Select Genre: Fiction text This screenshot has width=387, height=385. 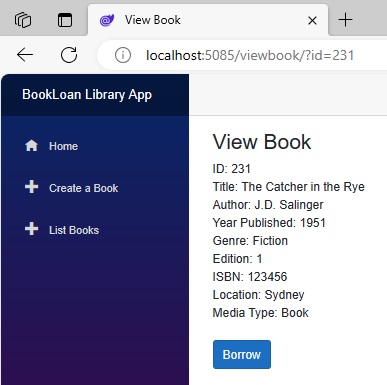coord(250,241)
